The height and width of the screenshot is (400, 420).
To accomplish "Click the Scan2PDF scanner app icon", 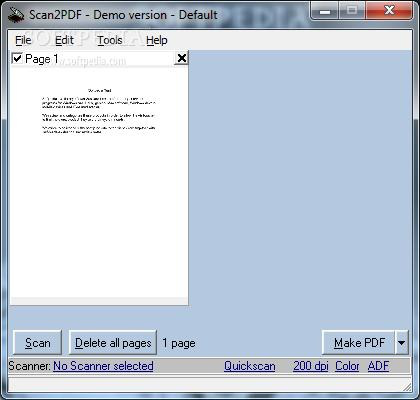I will (x=16, y=15).
